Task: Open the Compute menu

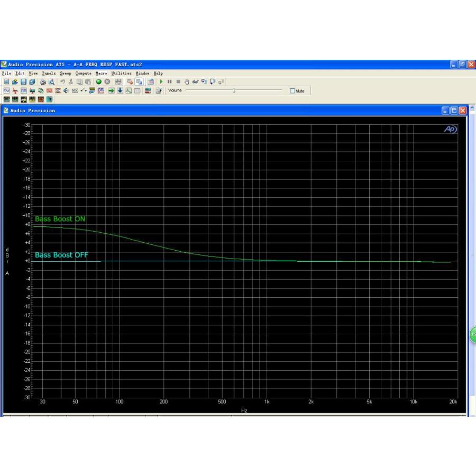Action: 83,74
